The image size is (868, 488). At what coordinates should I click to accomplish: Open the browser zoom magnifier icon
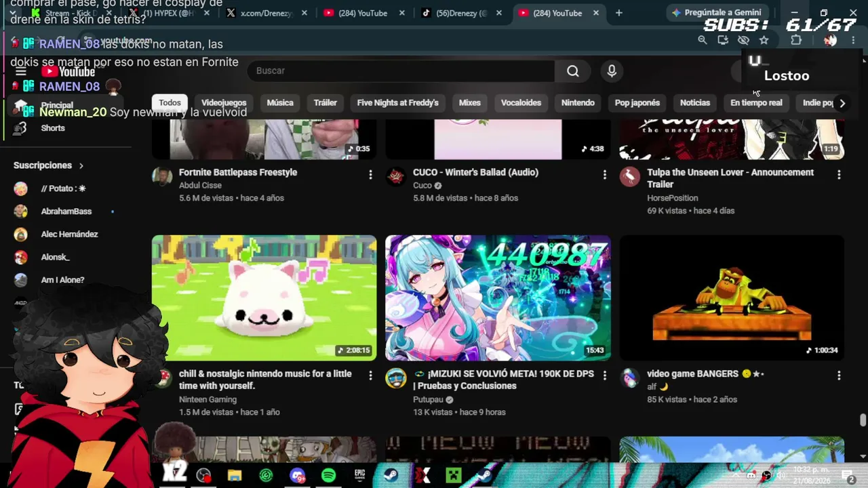703,40
